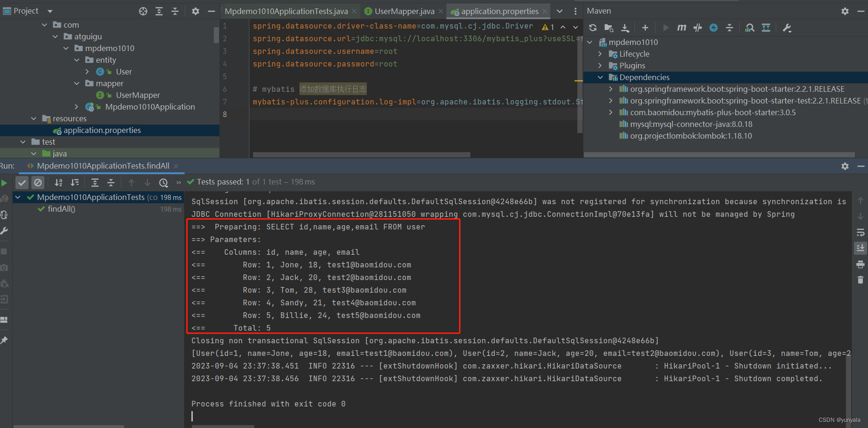
Task: Expand mybatis-plus-boot-starter dependency
Action: 611,112
